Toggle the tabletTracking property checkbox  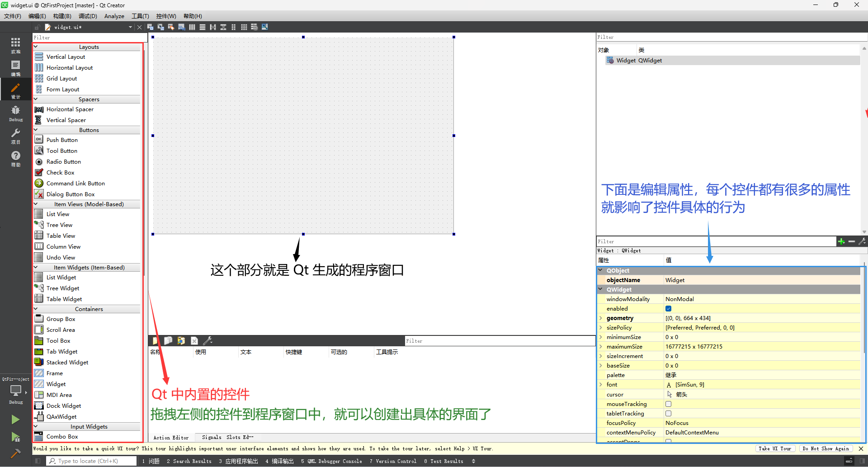[668, 414]
